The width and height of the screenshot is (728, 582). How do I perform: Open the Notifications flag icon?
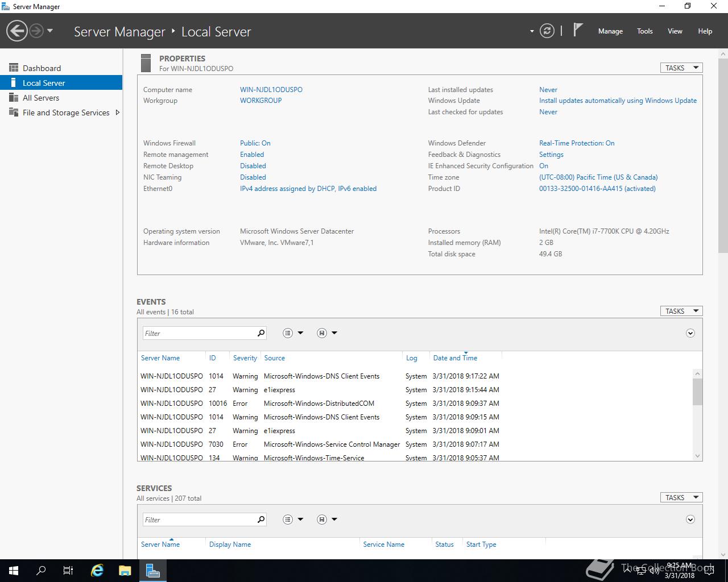578,30
